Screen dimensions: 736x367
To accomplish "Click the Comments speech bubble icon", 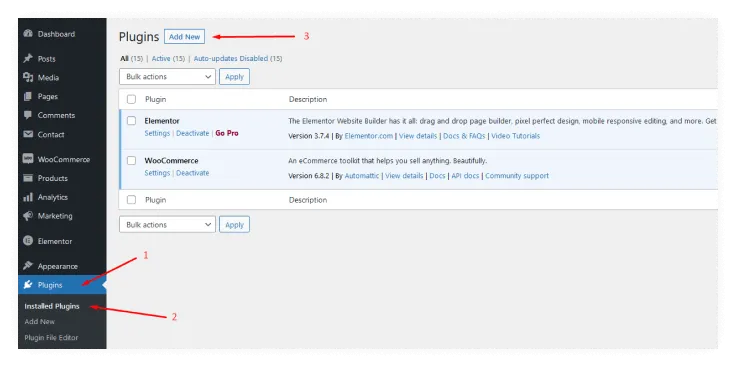I will click(28, 115).
